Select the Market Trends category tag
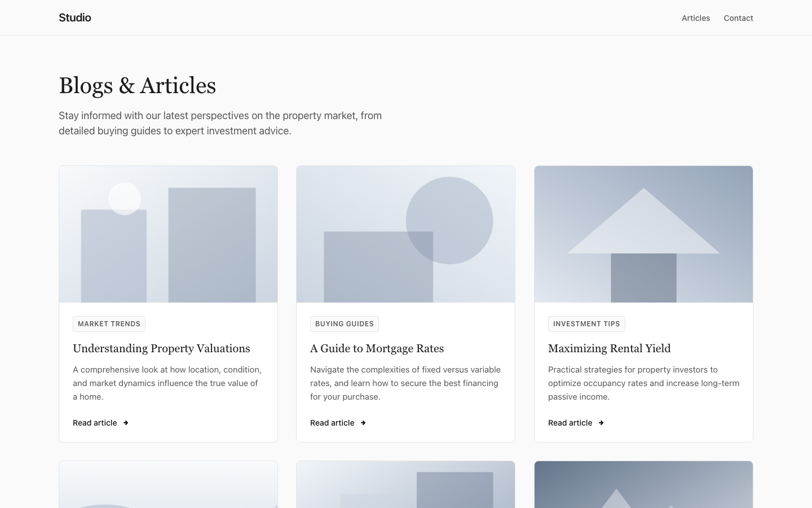The height and width of the screenshot is (508, 812). coord(109,324)
